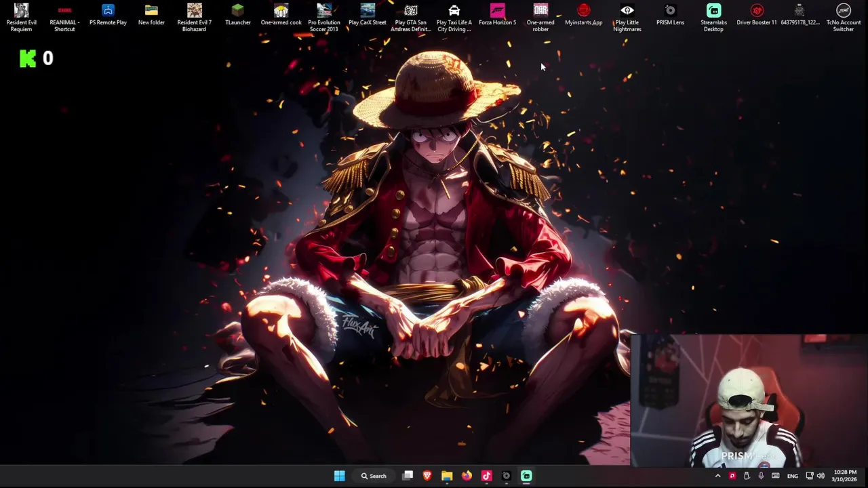Launch Pro Evolution Soccer 2013 icon
Viewport: 868px width, 488px height.
[324, 17]
